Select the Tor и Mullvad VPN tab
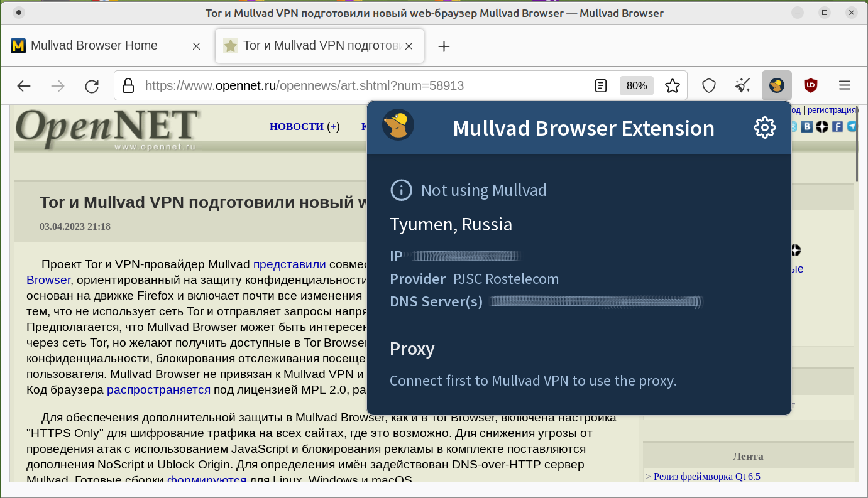 (x=319, y=46)
